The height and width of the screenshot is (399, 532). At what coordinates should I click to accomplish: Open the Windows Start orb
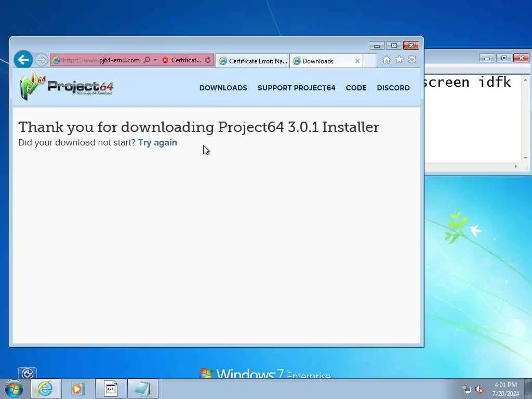[x=14, y=389]
